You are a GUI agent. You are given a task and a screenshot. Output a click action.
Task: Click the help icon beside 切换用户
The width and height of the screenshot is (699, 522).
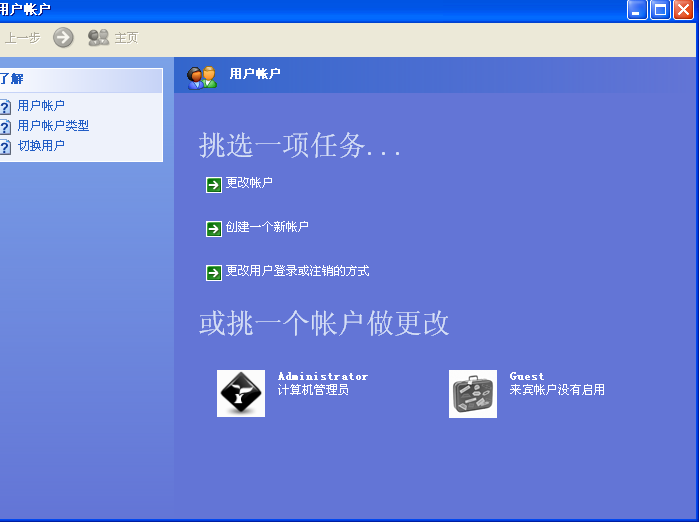click(5, 147)
